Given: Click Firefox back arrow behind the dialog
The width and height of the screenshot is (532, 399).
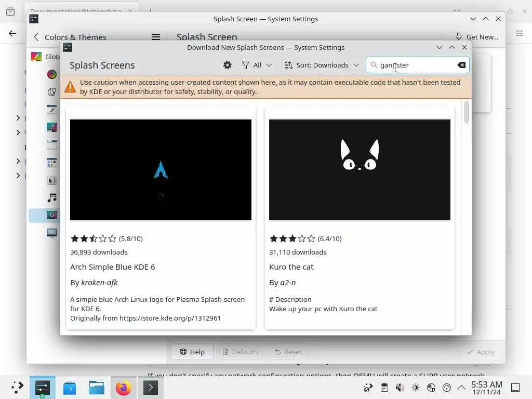Looking at the screenshot, I should click(x=12, y=33).
